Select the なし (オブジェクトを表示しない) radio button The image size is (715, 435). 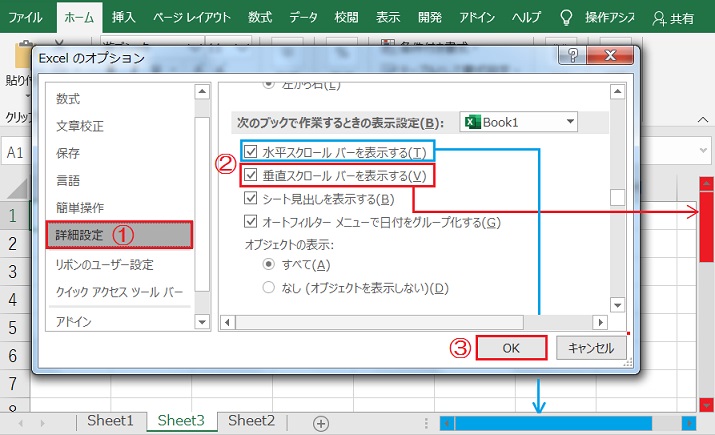pos(268,288)
